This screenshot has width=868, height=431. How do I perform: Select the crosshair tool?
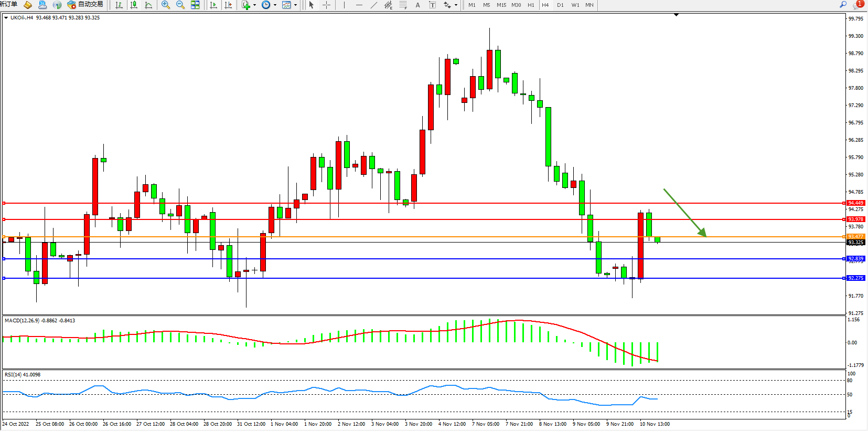tap(326, 5)
